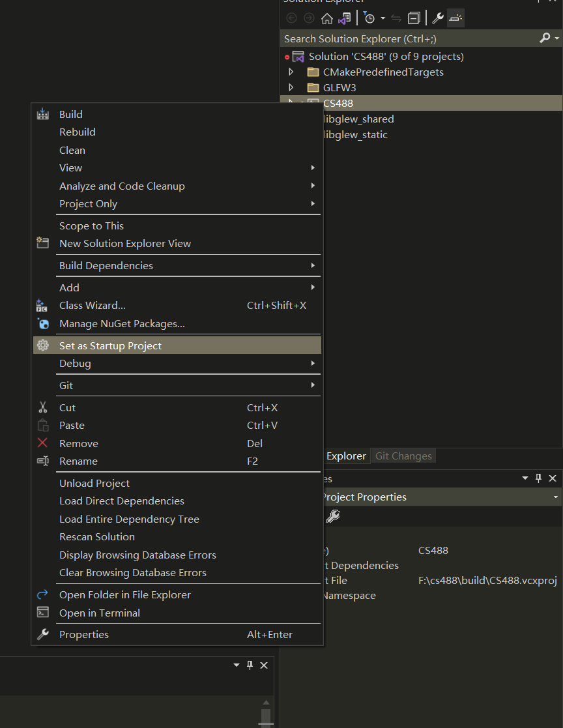
Task: Expand the Project Only submenu
Action: [177, 203]
